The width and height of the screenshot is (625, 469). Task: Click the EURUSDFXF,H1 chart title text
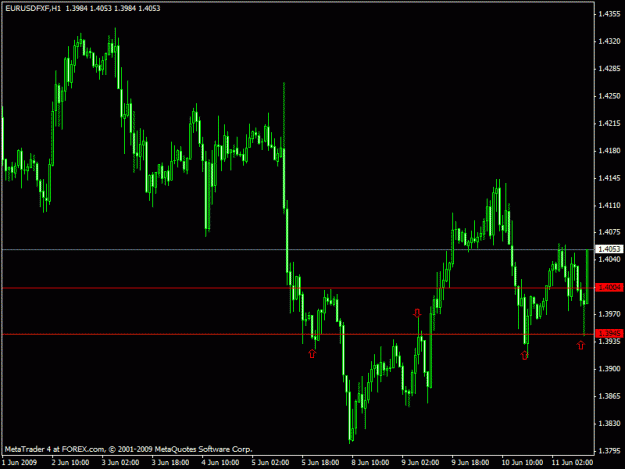click(x=33, y=8)
